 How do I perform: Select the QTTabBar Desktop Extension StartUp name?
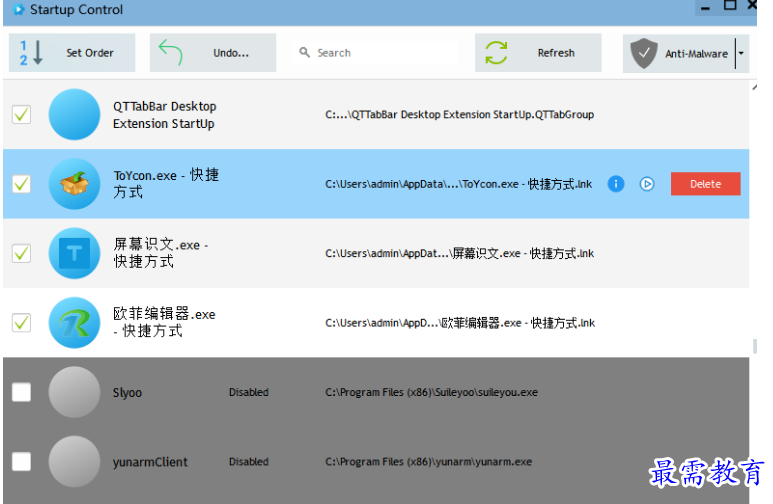pos(165,115)
